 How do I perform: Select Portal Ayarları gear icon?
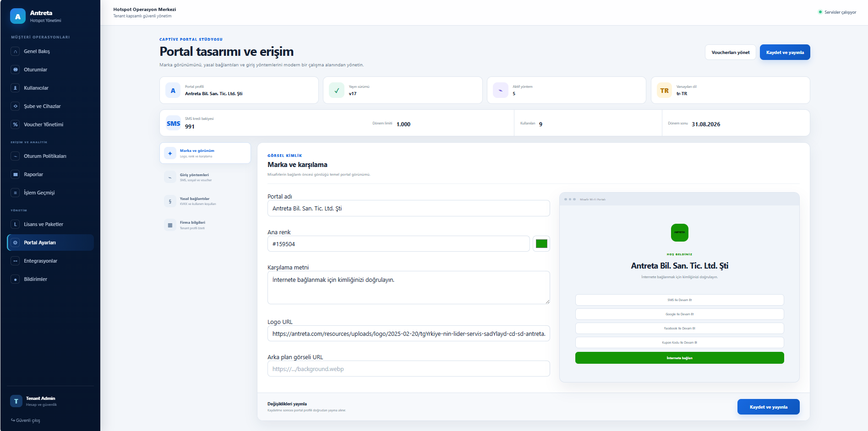(16, 242)
